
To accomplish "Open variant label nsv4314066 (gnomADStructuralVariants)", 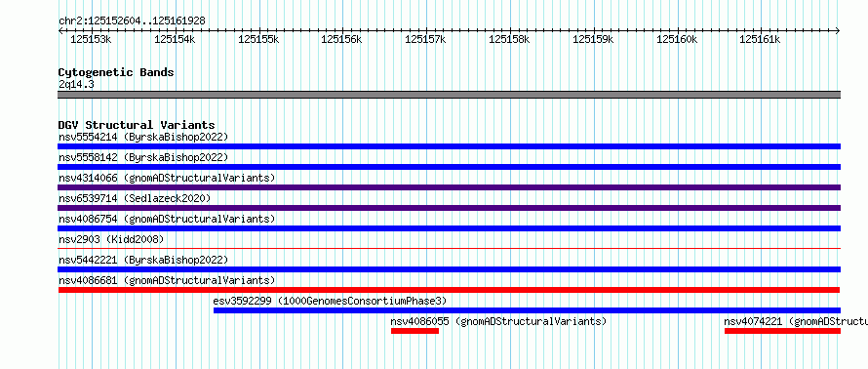I will click(167, 178).
